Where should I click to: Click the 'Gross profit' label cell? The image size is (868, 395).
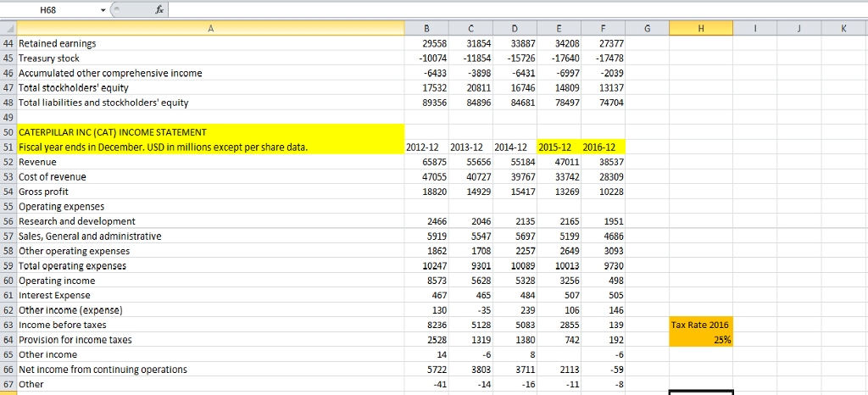click(210, 192)
